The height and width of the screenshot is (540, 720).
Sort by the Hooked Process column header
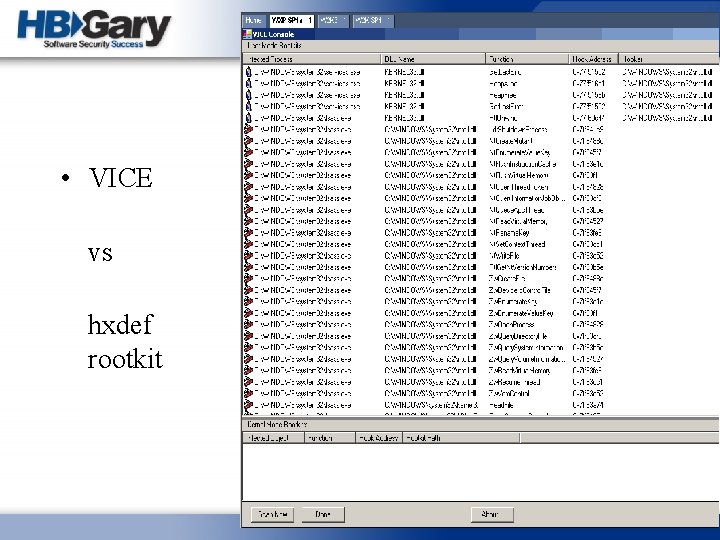312,59
